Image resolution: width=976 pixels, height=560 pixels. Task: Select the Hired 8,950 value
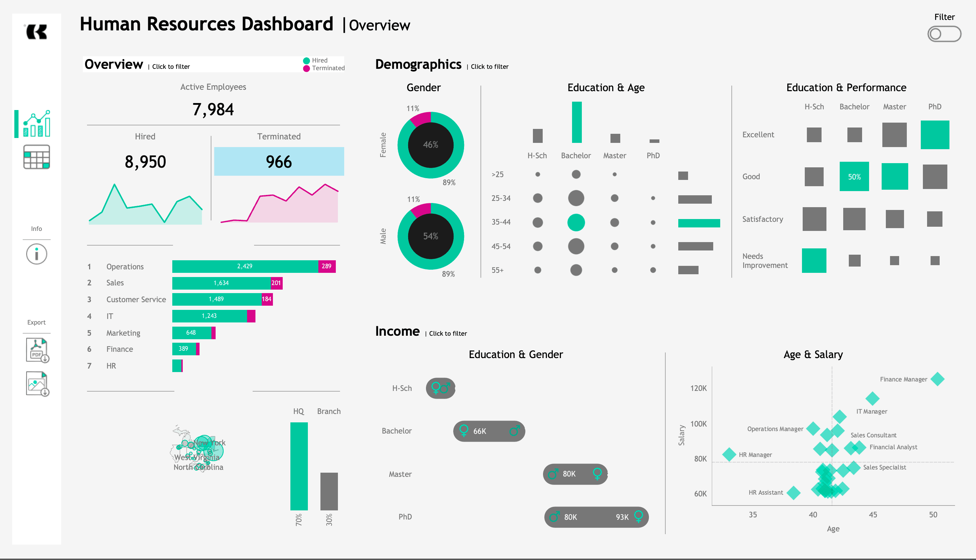pyautogui.click(x=145, y=162)
